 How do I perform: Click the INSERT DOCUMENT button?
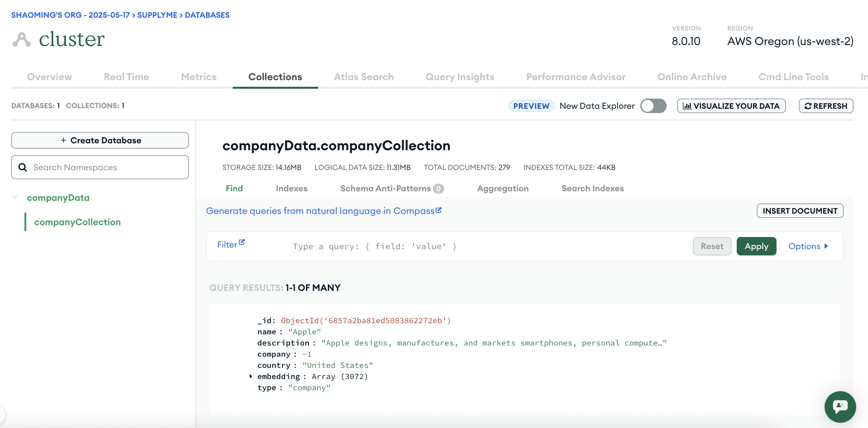pyautogui.click(x=800, y=211)
